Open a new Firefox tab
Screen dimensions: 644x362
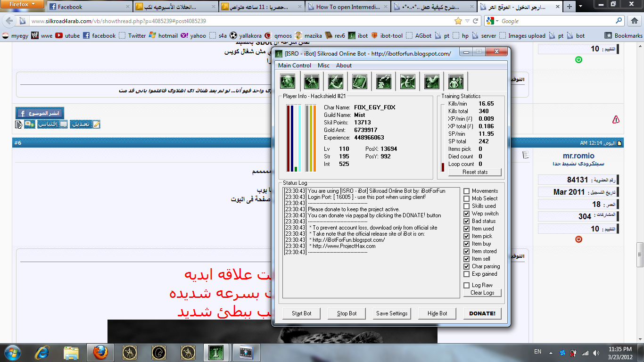570,7
